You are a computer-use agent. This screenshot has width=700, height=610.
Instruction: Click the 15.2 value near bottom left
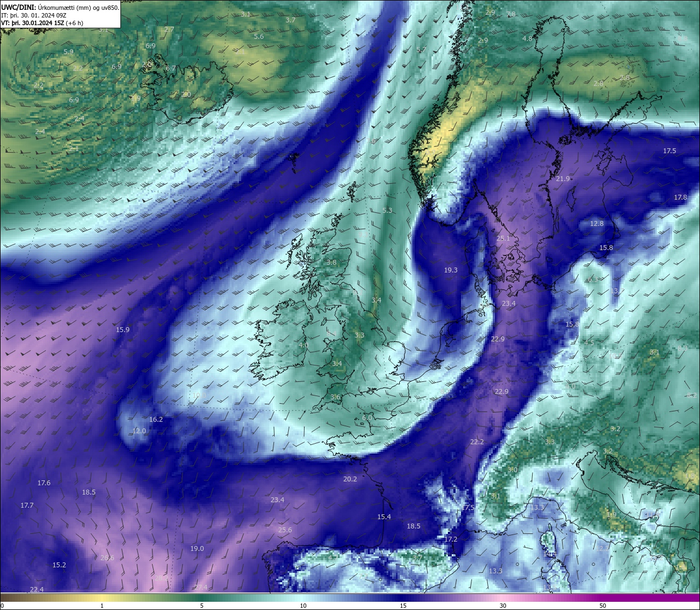59,565
